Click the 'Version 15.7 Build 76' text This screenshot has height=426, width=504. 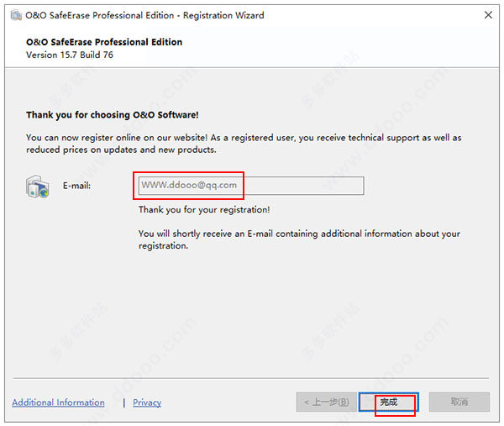pyautogui.click(x=70, y=55)
